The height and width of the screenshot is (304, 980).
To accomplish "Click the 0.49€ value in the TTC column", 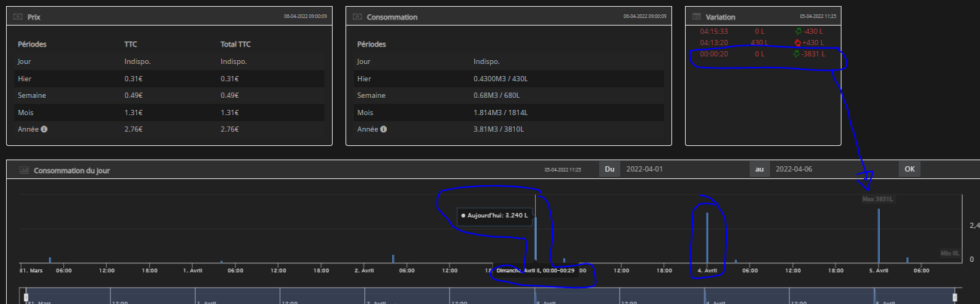I will tap(134, 96).
